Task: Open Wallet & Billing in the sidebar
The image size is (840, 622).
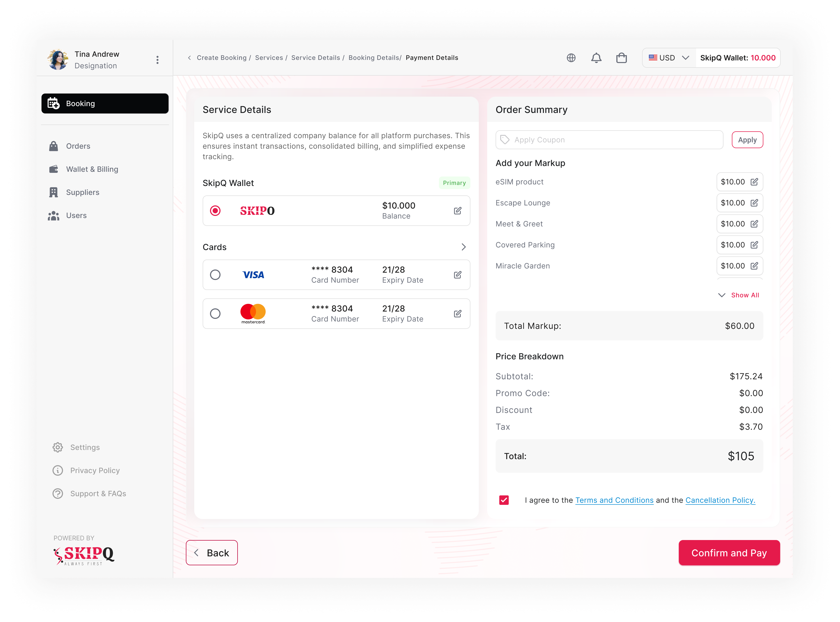Action: click(x=83, y=169)
